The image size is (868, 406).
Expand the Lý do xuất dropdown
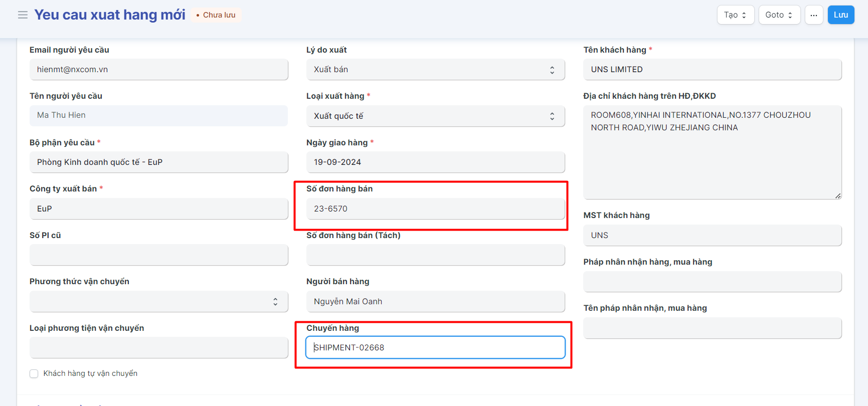pyautogui.click(x=435, y=70)
